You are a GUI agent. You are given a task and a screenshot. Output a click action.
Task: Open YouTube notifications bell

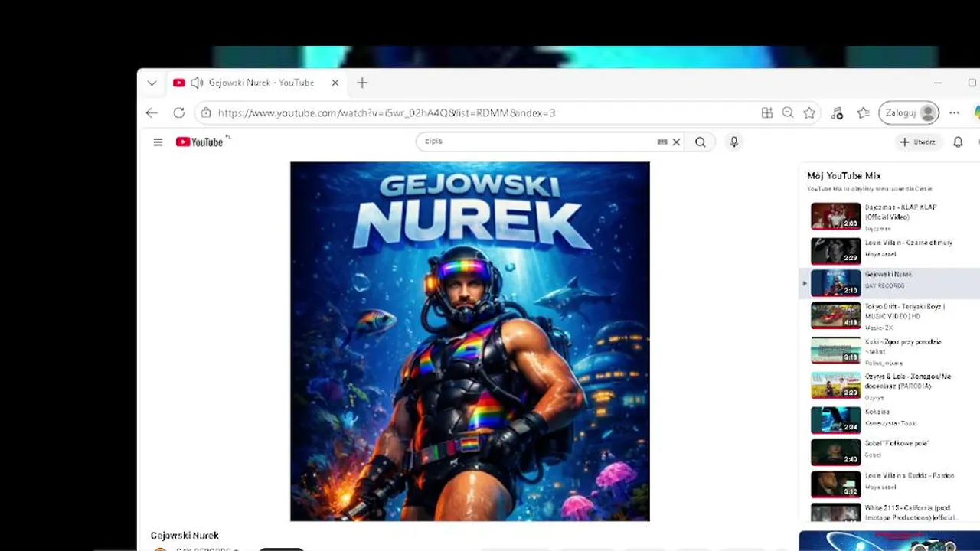point(958,142)
